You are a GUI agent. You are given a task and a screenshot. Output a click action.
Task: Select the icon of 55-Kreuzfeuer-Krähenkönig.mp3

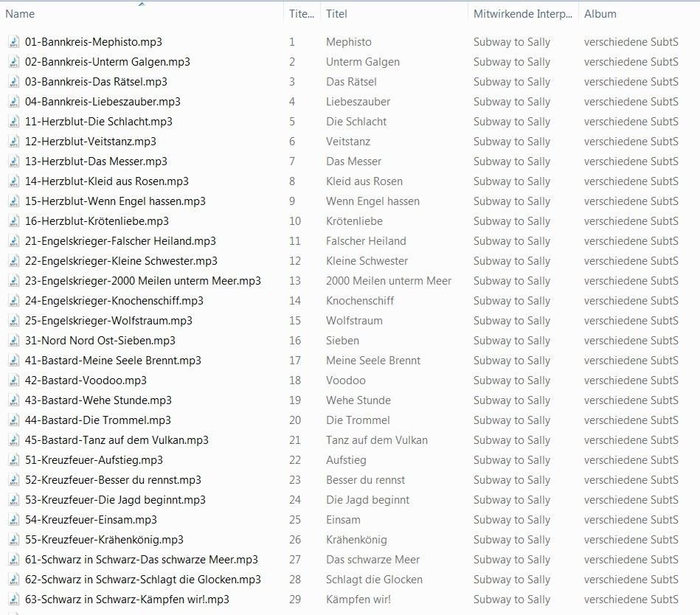14,540
